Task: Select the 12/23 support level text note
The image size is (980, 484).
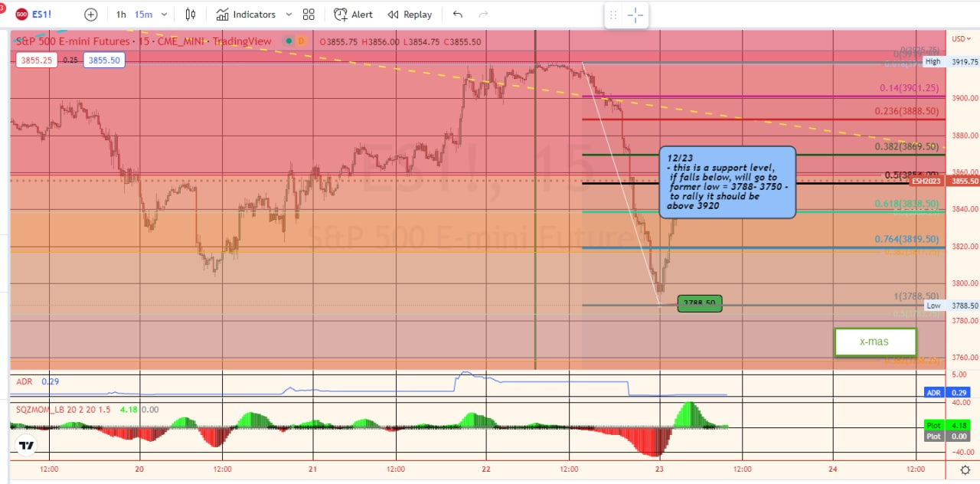Action: coord(727,182)
